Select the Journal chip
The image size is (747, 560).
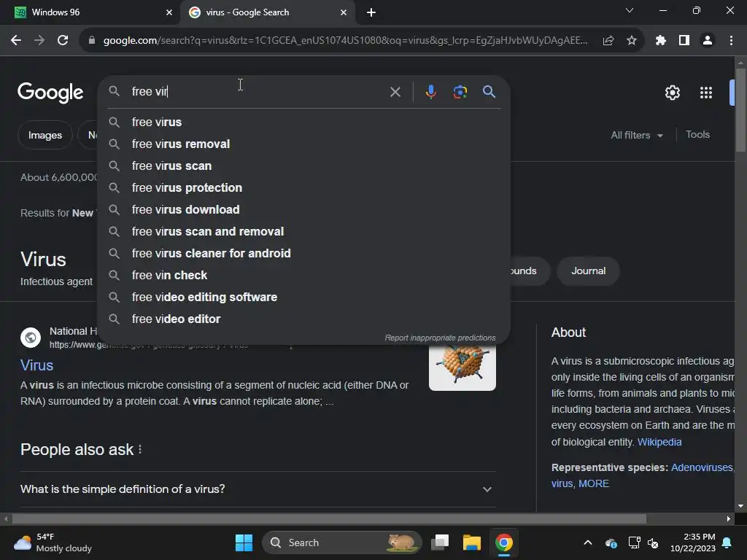589,271
